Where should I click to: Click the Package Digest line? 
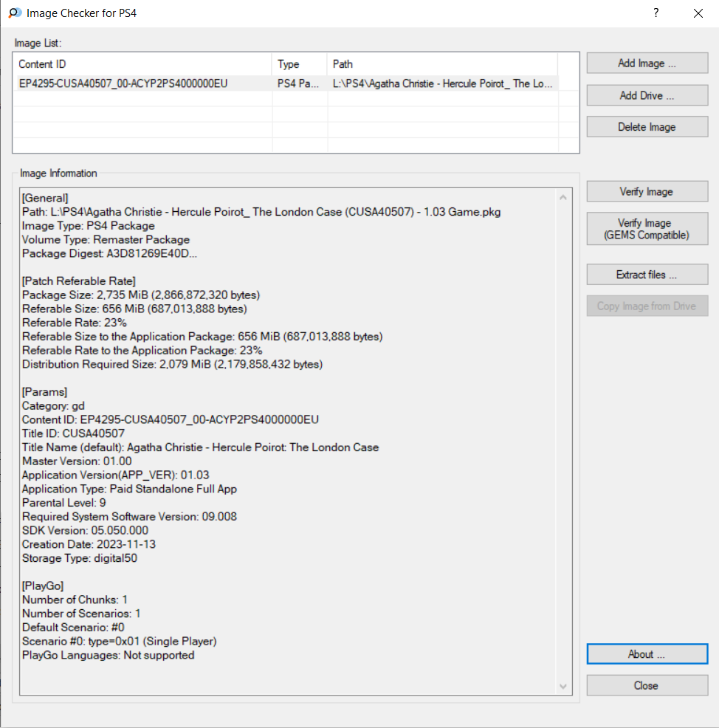tap(109, 253)
